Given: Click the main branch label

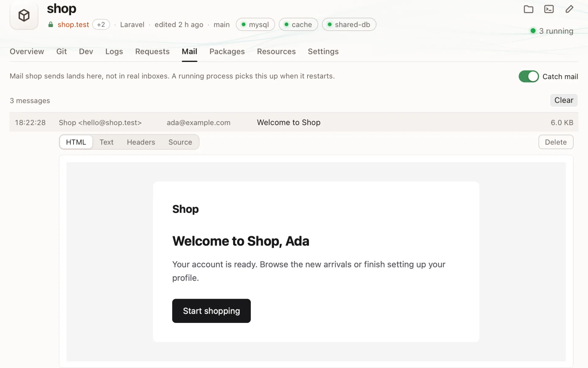Looking at the screenshot, I should coord(221,25).
